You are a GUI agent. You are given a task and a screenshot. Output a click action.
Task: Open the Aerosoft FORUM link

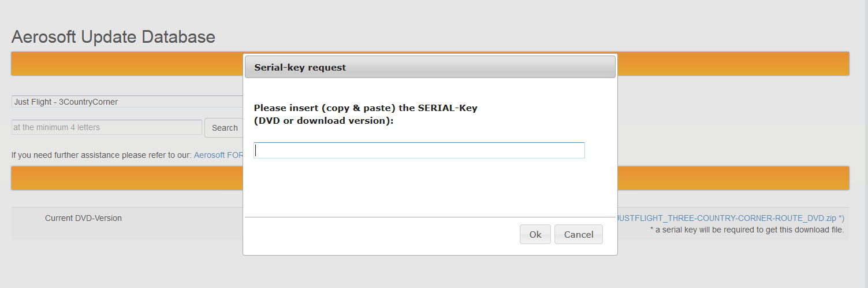tap(218, 155)
